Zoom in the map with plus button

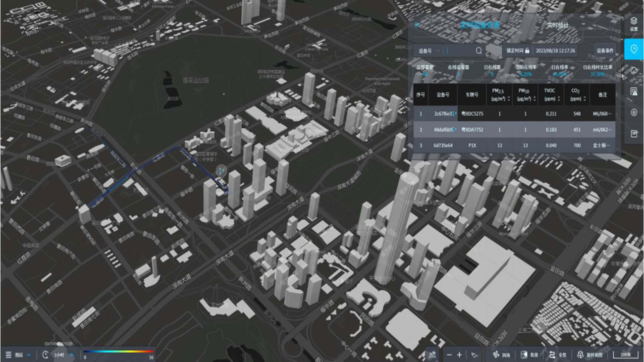click(459, 355)
